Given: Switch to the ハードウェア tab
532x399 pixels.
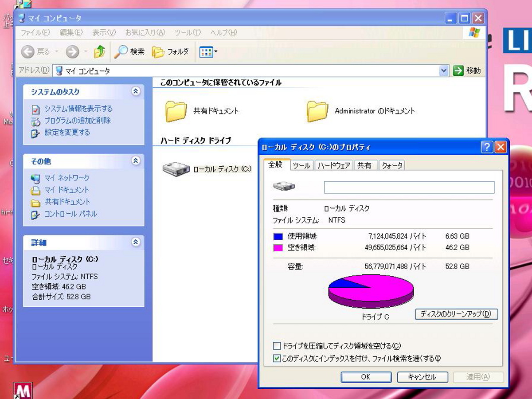Looking at the screenshot, I should click(334, 165).
